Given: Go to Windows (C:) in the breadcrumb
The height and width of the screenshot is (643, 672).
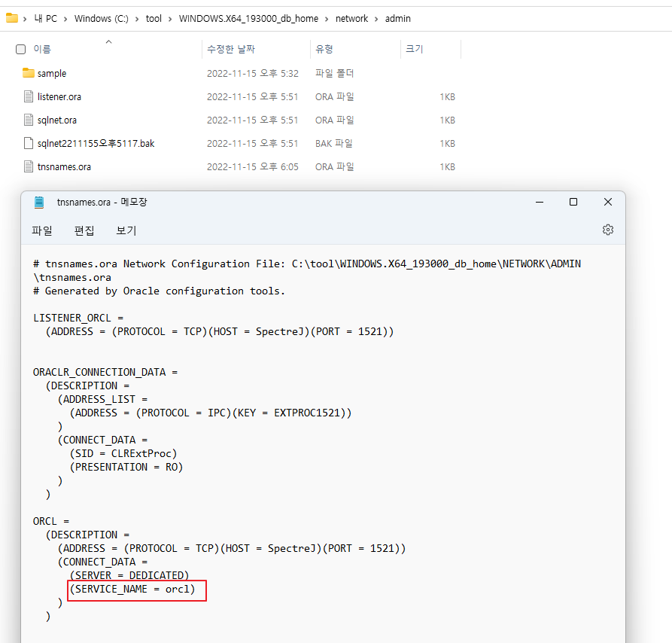Looking at the screenshot, I should click(x=101, y=18).
